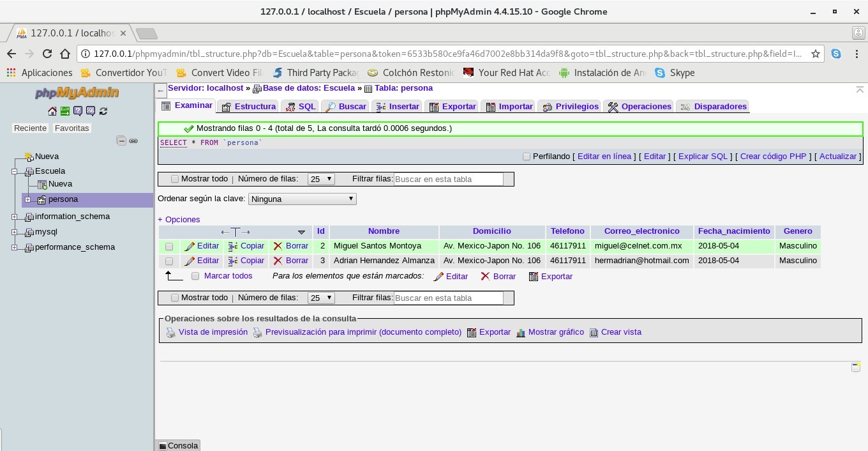The height and width of the screenshot is (451, 868).
Task: Switch to the Estructura tab
Action: tap(249, 107)
